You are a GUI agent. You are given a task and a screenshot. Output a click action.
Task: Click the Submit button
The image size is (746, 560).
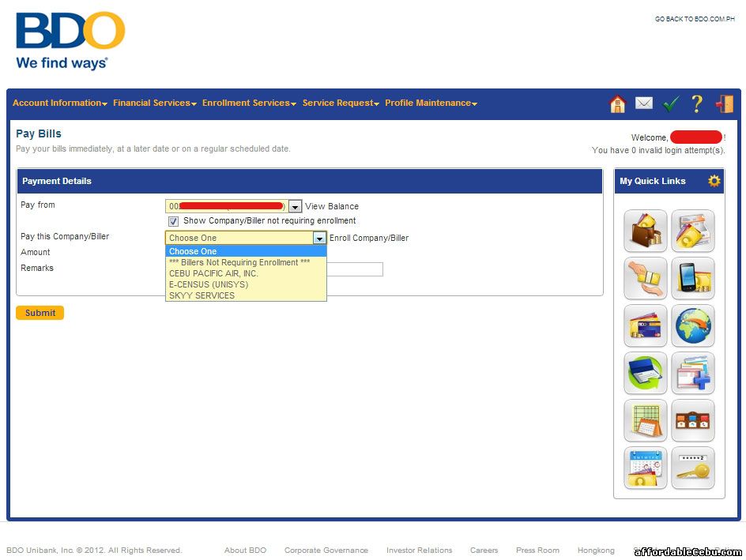tap(40, 313)
